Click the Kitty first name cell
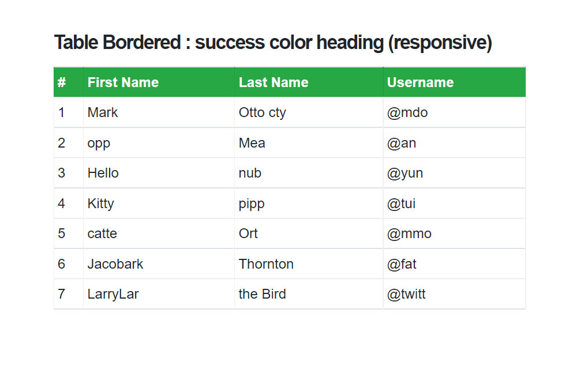This screenshot has height=392, width=577. coord(159,203)
